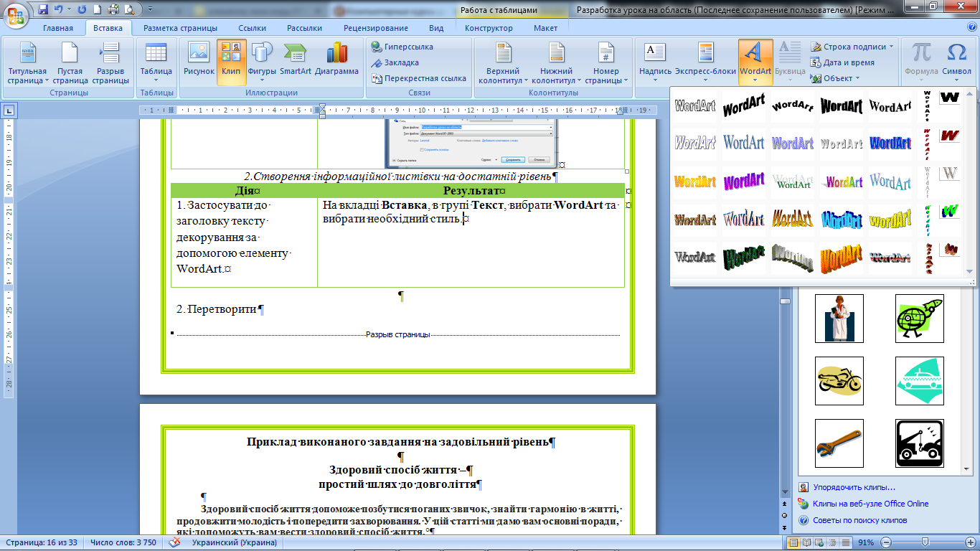Switch to Главная tab
This screenshot has height=551, width=980.
(x=58, y=28)
